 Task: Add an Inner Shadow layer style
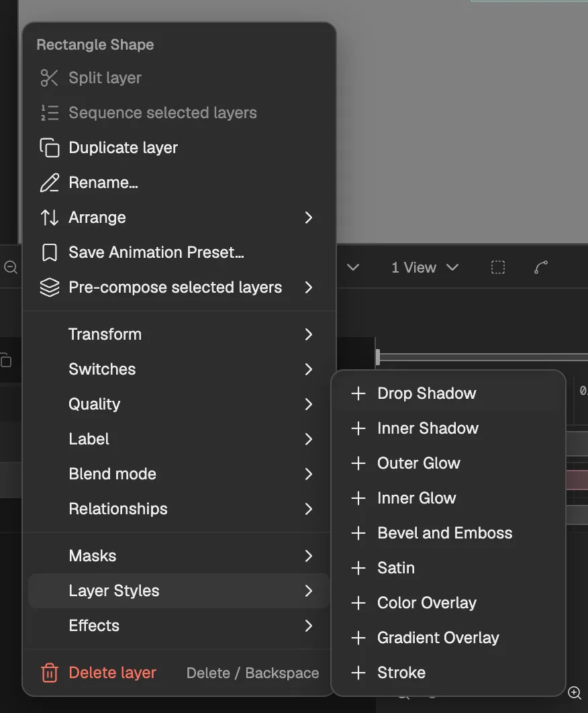(448, 428)
